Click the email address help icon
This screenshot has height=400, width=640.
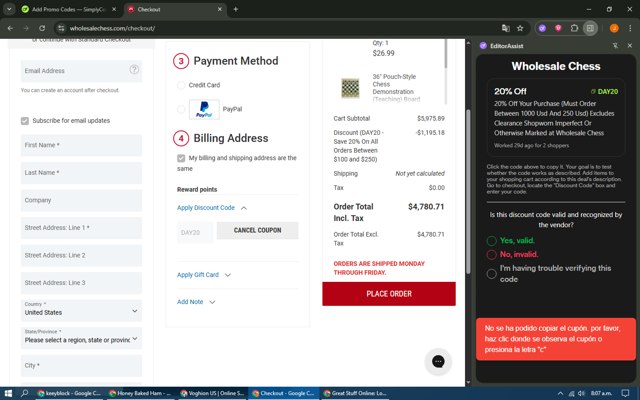point(134,70)
